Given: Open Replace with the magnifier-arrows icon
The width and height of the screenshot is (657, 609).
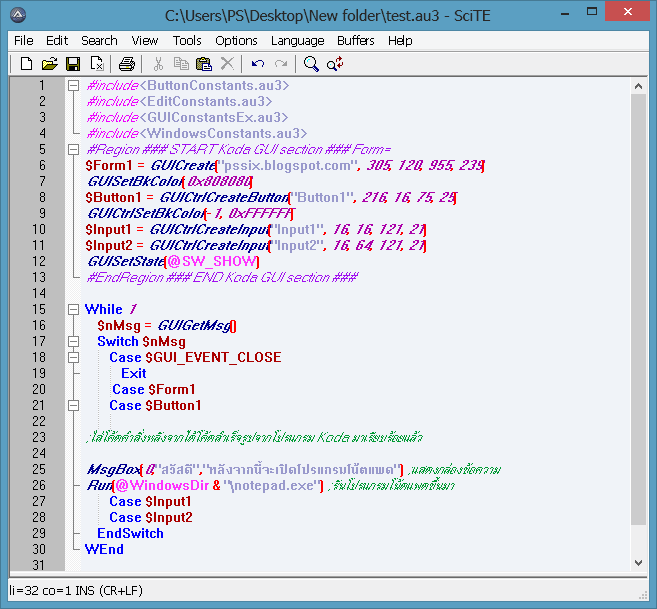Looking at the screenshot, I should click(335, 64).
